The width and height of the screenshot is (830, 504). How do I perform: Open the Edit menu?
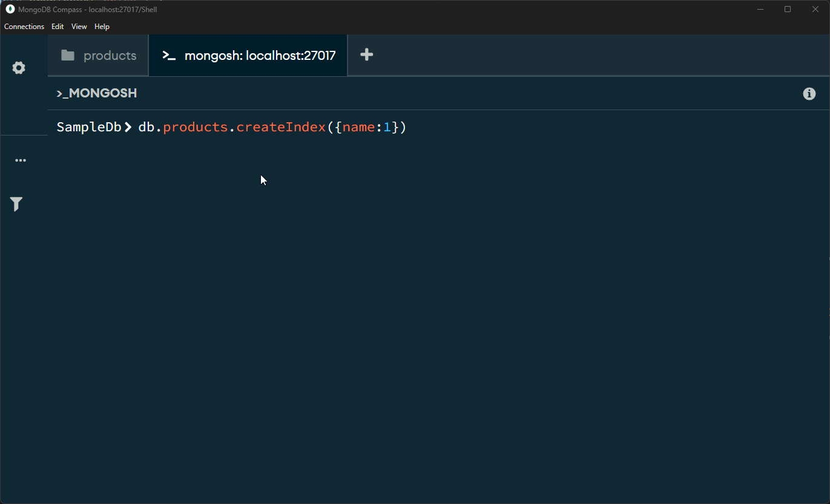58,27
